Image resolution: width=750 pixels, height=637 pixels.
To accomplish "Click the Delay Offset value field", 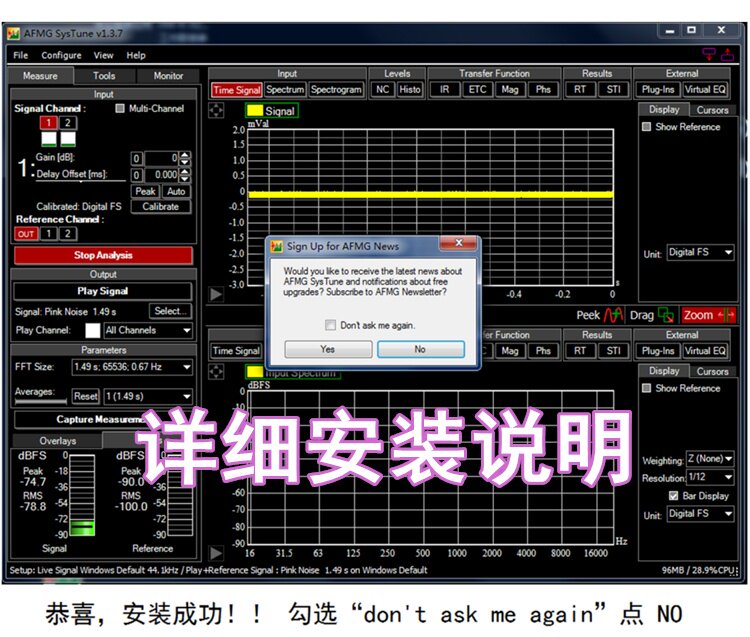I will click(161, 175).
